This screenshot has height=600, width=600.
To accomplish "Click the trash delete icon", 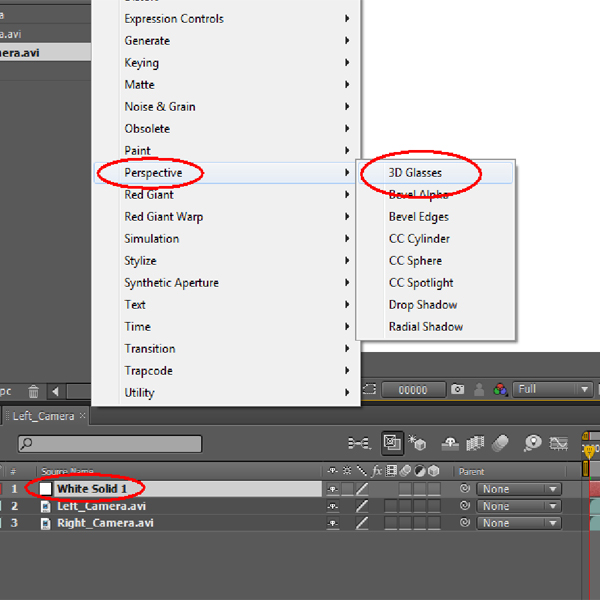I will point(33,392).
